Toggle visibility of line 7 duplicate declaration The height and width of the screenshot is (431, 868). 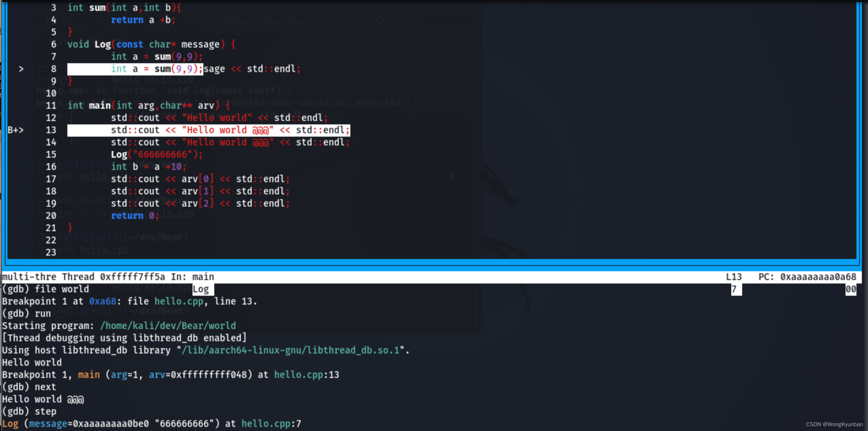(x=5, y=5)
